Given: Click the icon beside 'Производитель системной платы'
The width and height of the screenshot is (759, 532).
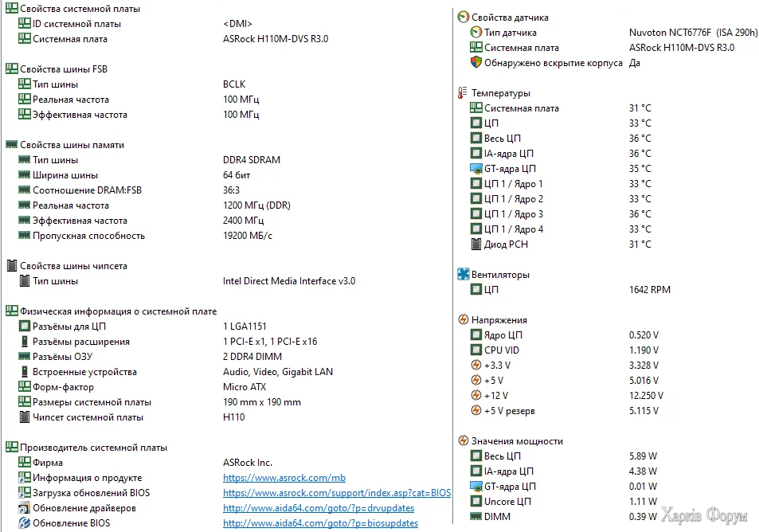Looking at the screenshot, I should 12,447.
